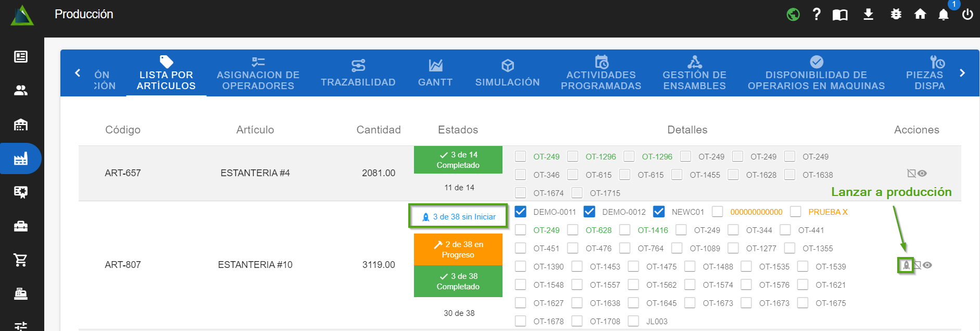This screenshot has height=331, width=980.
Task: Click the eye icon in ART-807 row
Action: [x=927, y=265]
